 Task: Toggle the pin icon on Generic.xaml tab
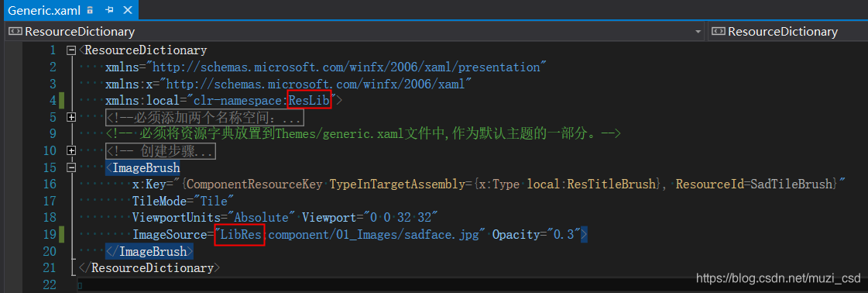click(x=109, y=10)
